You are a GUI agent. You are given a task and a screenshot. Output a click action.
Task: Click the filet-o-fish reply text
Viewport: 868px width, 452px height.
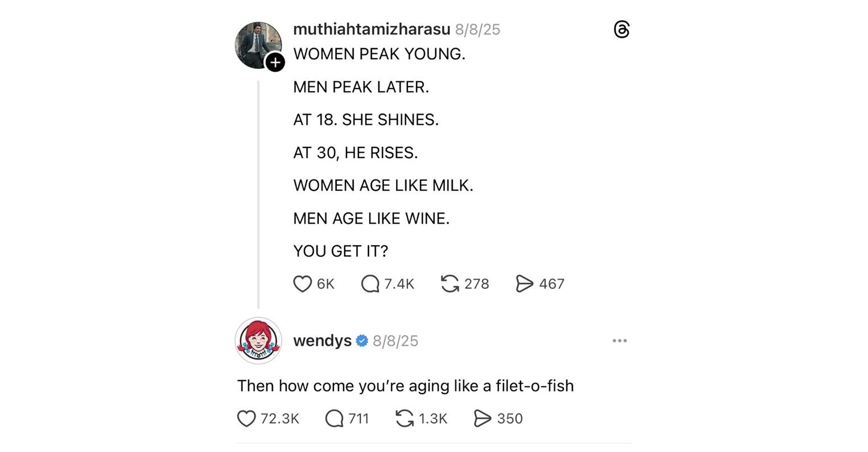point(405,386)
